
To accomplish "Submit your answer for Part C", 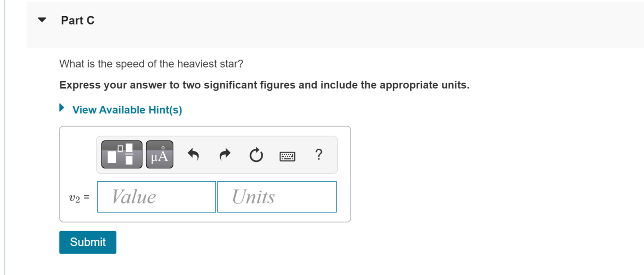I will coord(88,242).
